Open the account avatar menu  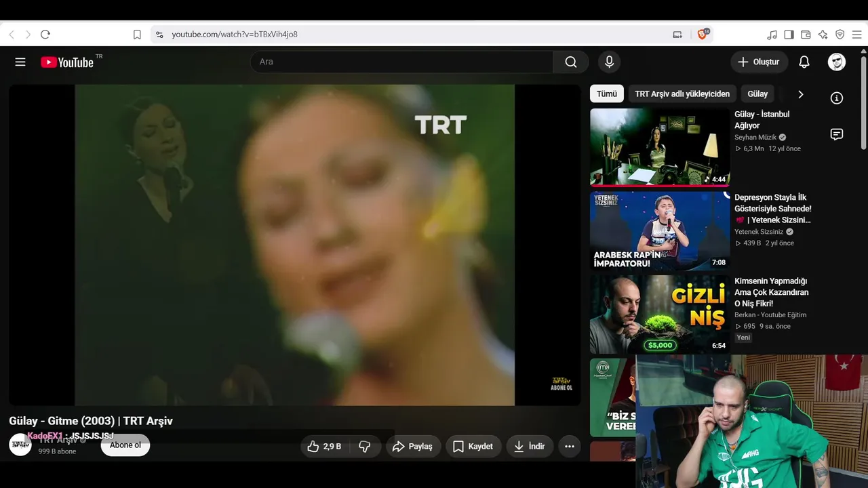837,62
